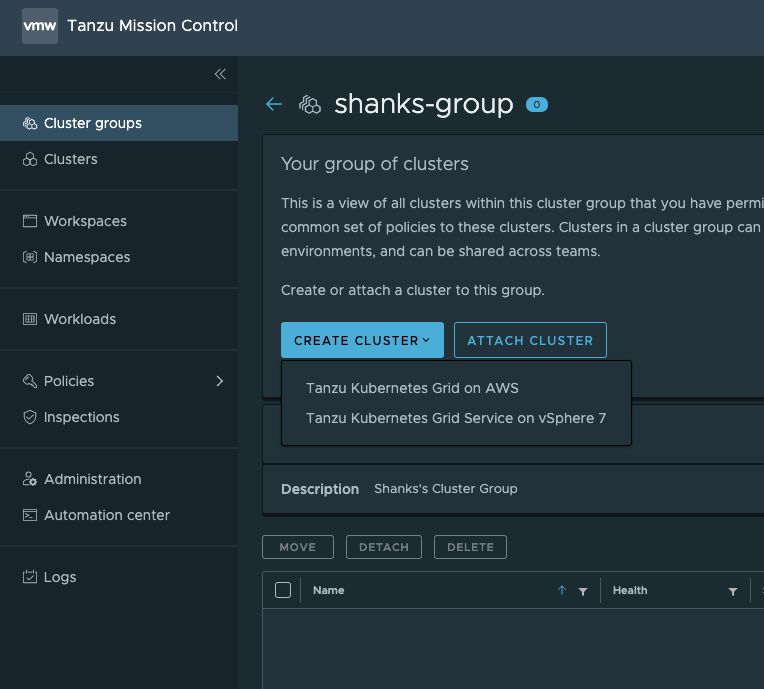
Task: Click the Logs icon in sidebar
Action: pos(30,577)
